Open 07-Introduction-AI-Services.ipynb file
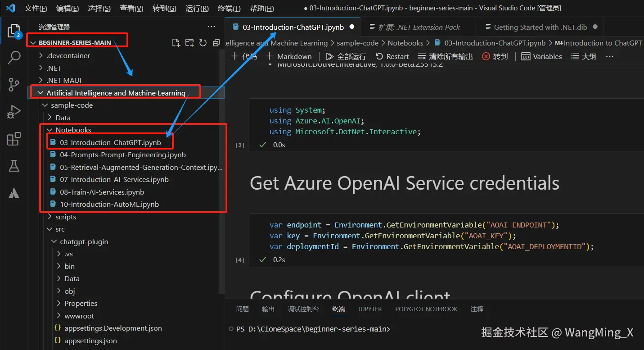Image resolution: width=644 pixels, height=350 pixels. (x=114, y=179)
